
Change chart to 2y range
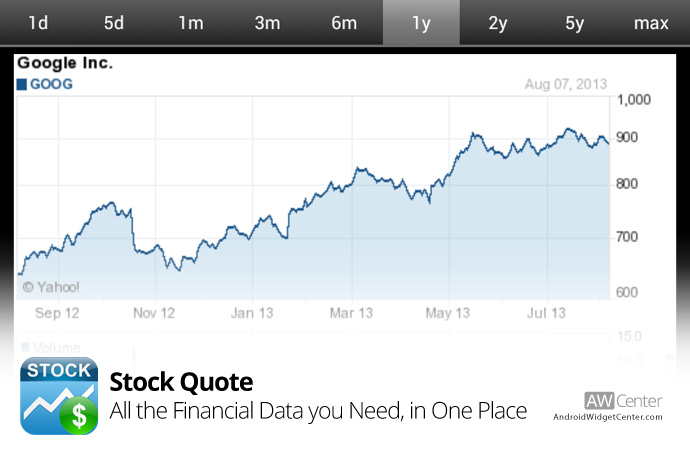(x=497, y=23)
